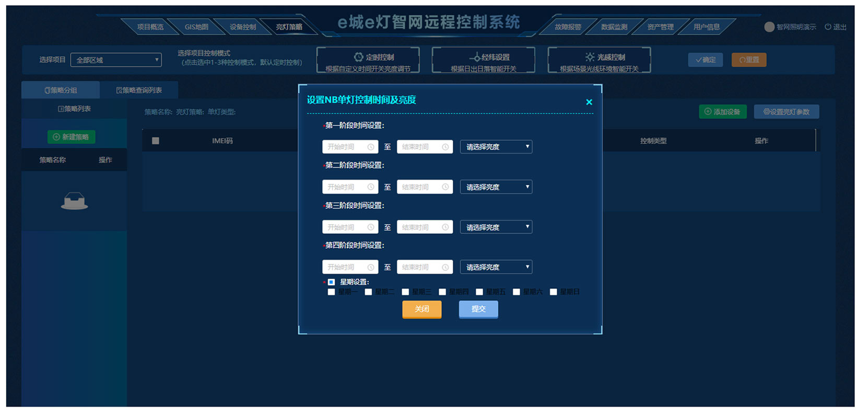Go to the 故障报警 tab

[x=568, y=27]
